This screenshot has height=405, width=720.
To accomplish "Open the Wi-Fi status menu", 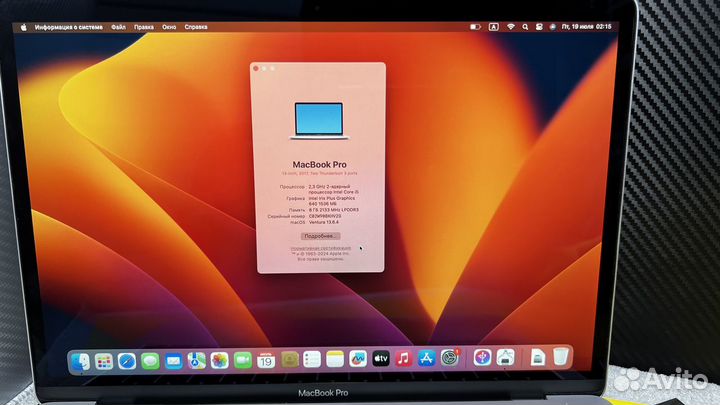I will (x=511, y=27).
